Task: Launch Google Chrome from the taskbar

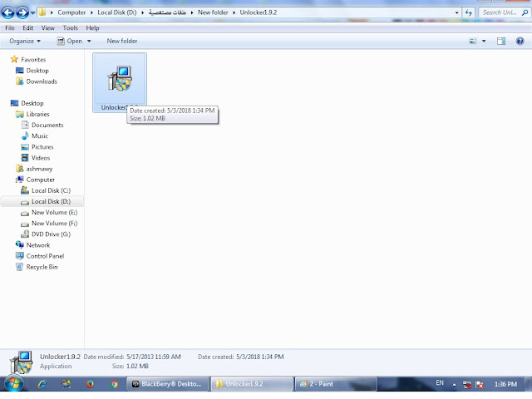Action: [x=114, y=384]
